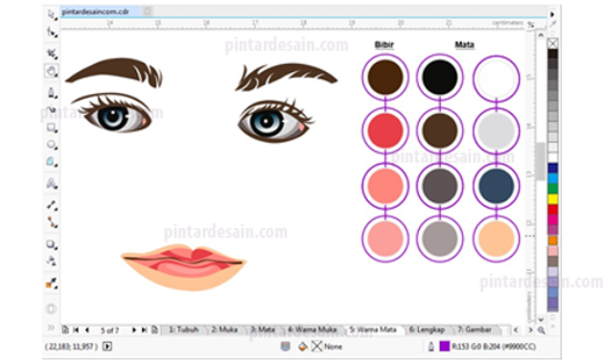Switch to the '3: Mata' page tab
This screenshot has height=364, width=604.
tap(263, 330)
